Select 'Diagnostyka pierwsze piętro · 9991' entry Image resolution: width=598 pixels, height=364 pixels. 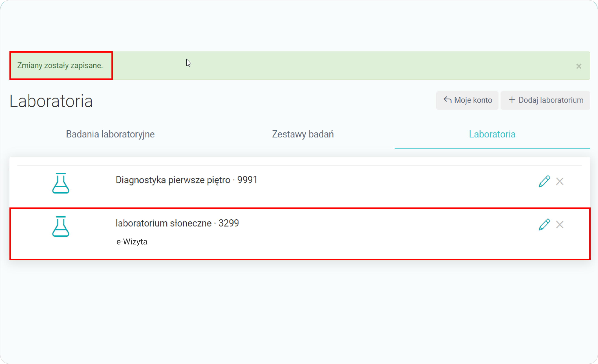[186, 180]
